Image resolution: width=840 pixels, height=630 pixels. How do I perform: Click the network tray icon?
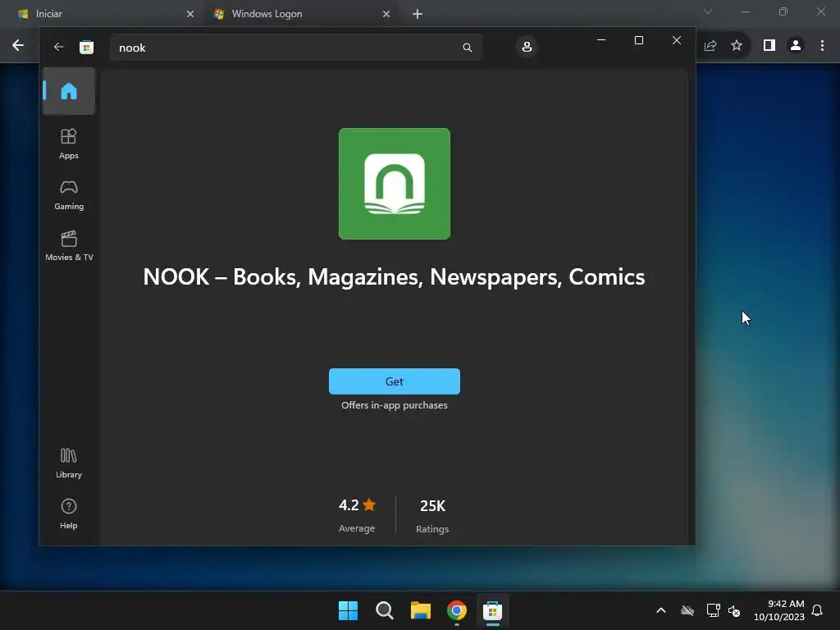[x=713, y=610]
